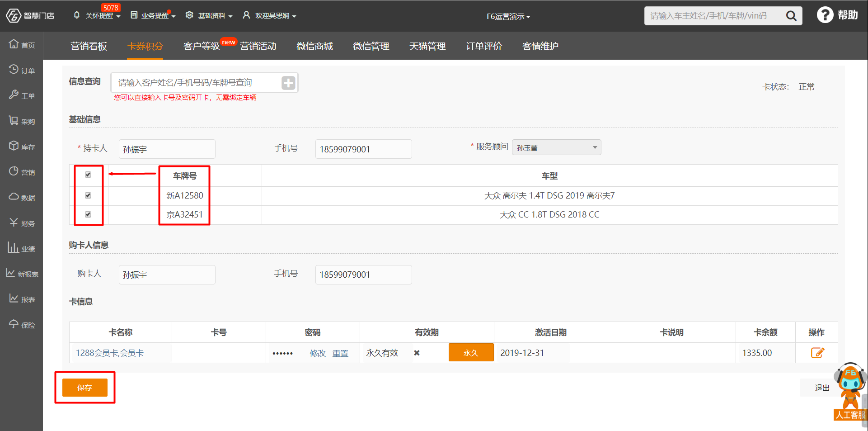Click the 重置 password link

pyautogui.click(x=340, y=353)
